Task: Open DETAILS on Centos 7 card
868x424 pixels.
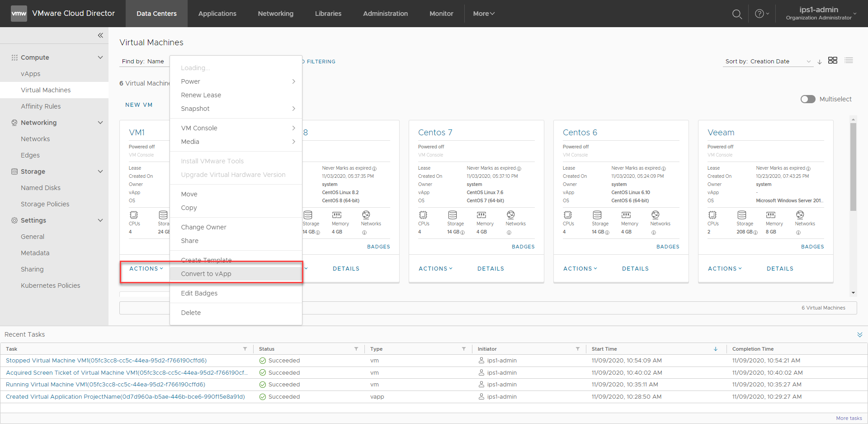Action: click(491, 269)
